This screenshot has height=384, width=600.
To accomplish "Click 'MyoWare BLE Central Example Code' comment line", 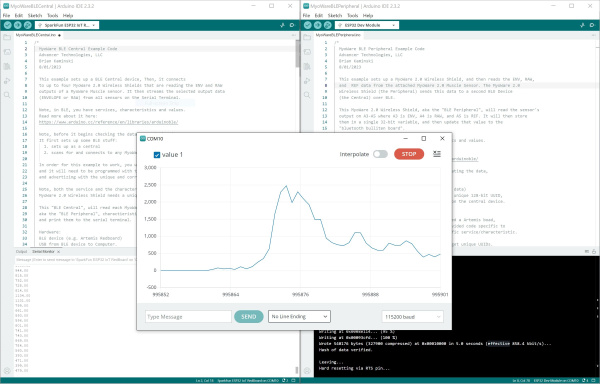I will [x=78, y=49].
